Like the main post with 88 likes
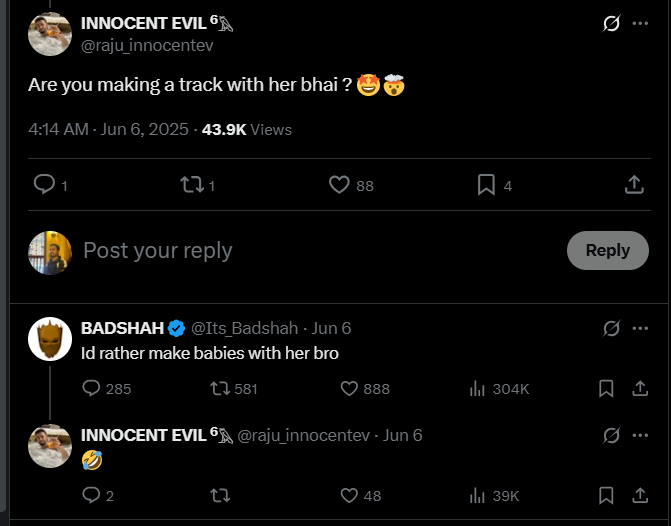The width and height of the screenshot is (671, 526). 339,185
